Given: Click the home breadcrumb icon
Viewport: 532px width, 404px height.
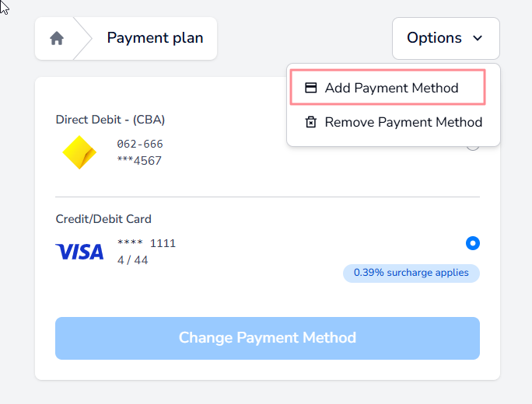Looking at the screenshot, I should tap(57, 38).
